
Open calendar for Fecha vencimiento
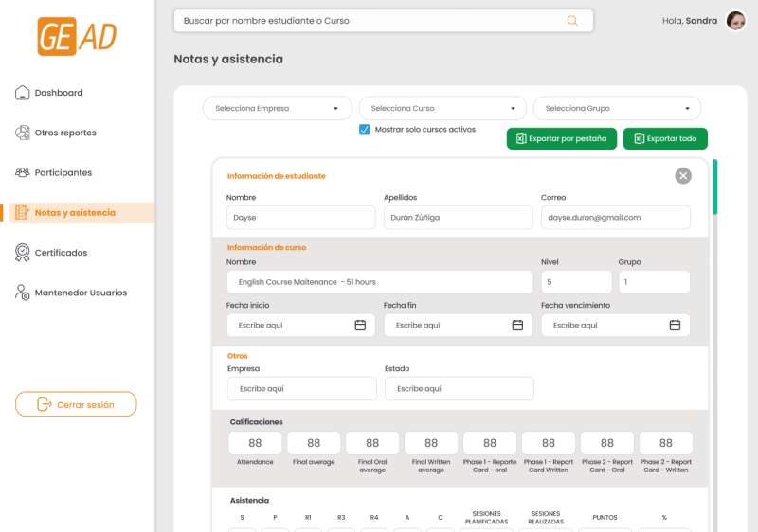(675, 326)
